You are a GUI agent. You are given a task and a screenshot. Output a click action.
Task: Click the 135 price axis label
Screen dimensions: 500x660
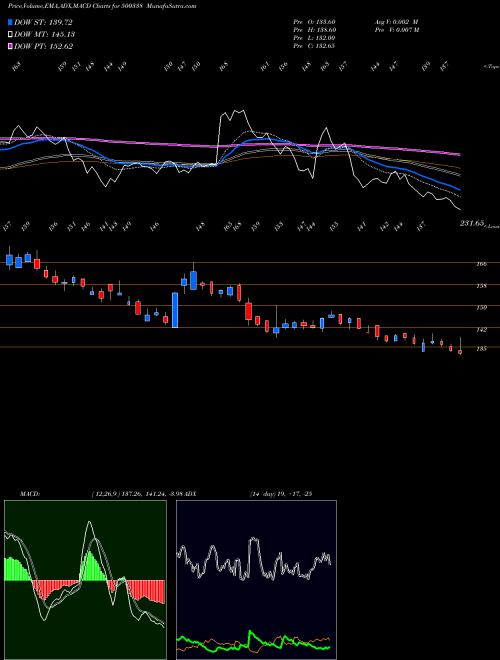pos(482,349)
